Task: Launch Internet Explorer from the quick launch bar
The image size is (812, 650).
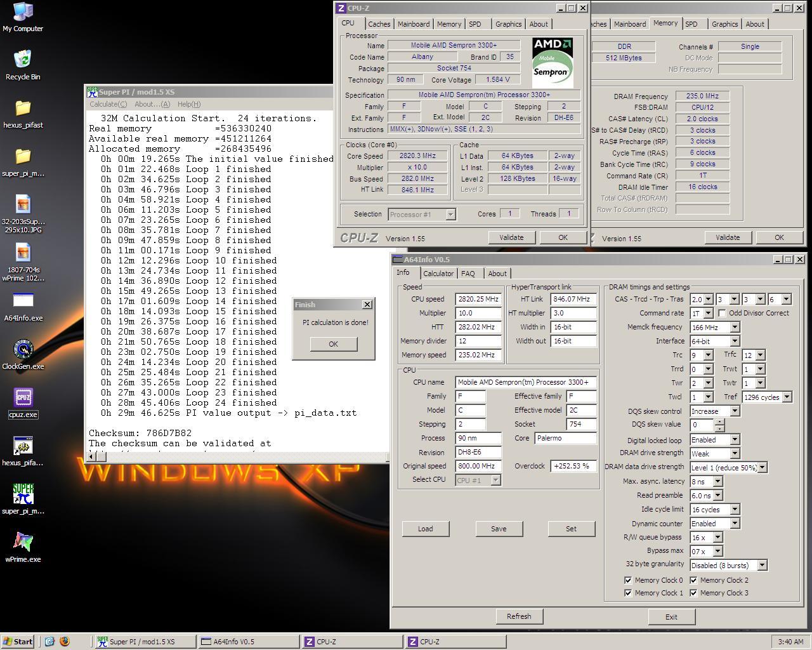Action: [x=49, y=641]
